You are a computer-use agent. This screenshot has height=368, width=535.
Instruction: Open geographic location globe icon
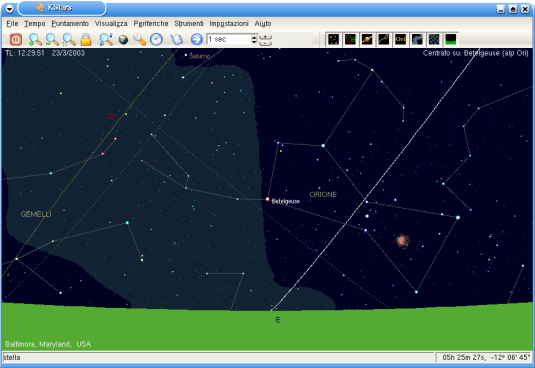123,40
